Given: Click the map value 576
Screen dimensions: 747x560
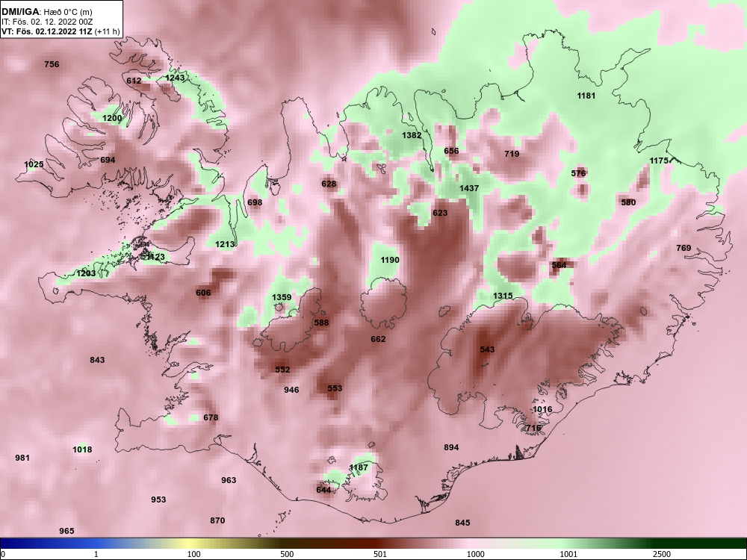Looking at the screenshot, I should click(578, 173).
